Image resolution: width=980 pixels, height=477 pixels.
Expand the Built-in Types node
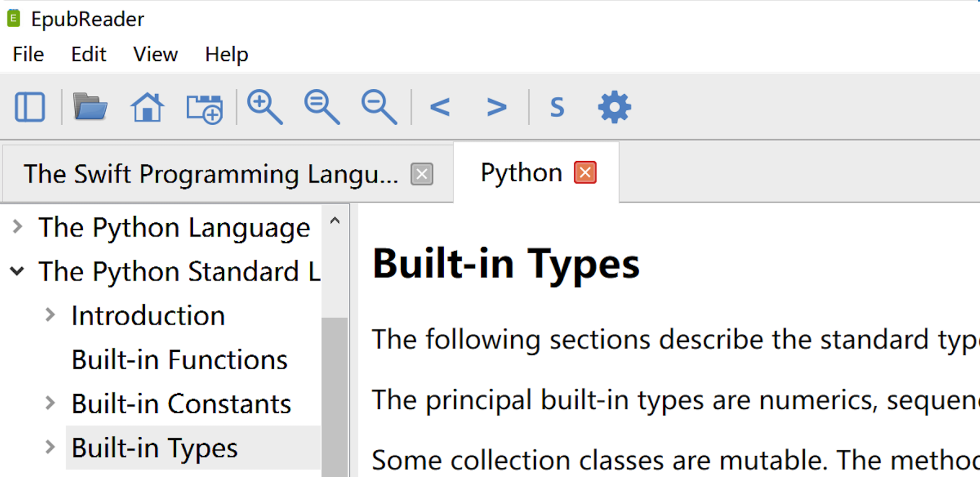coord(50,447)
